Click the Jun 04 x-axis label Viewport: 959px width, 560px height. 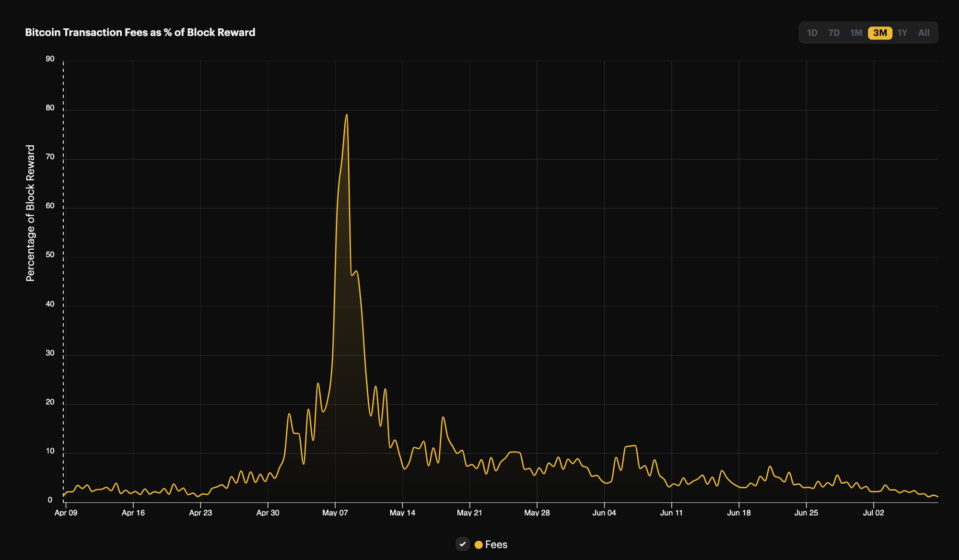coord(604,513)
